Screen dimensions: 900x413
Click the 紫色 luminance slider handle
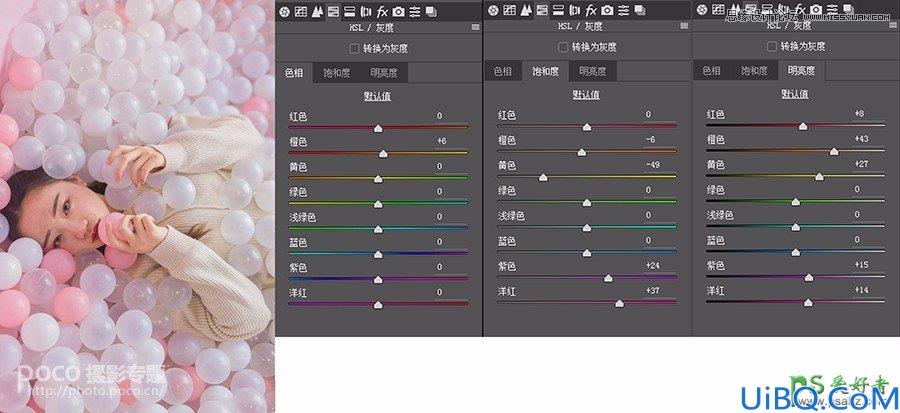tap(808, 278)
